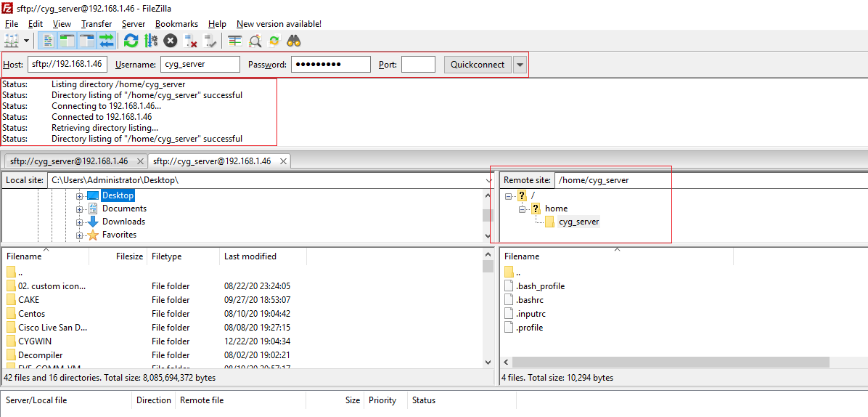The width and height of the screenshot is (868, 417).
Task: Refresh the file and folder lists
Action: pyautogui.click(x=131, y=41)
